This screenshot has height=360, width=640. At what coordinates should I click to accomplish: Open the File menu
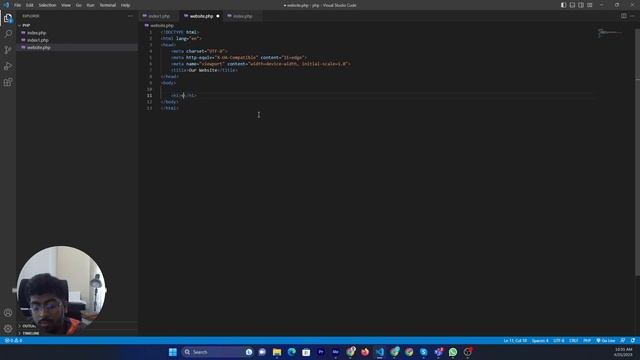(x=18, y=5)
